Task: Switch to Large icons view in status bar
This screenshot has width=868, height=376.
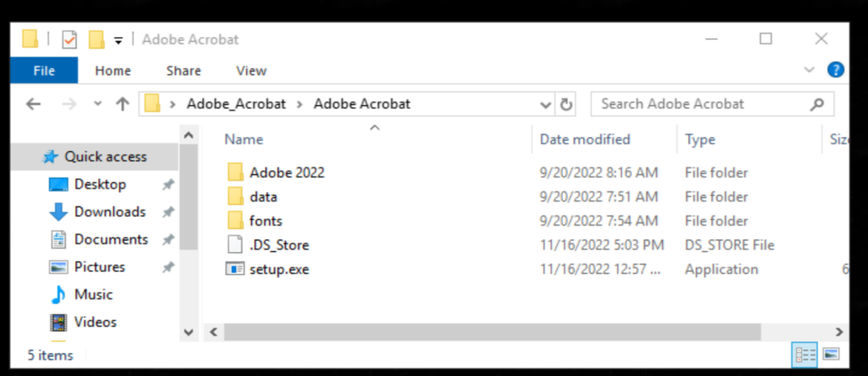Action: (x=832, y=355)
